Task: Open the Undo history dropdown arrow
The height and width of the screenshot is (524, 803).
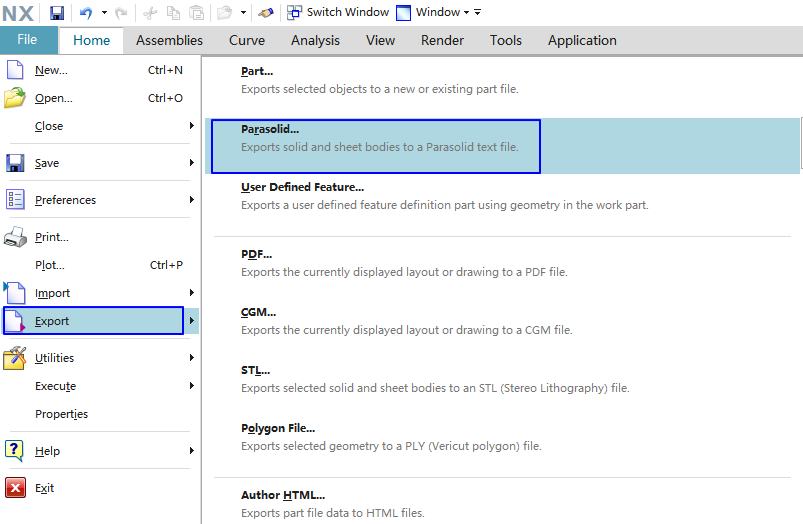Action: click(104, 12)
